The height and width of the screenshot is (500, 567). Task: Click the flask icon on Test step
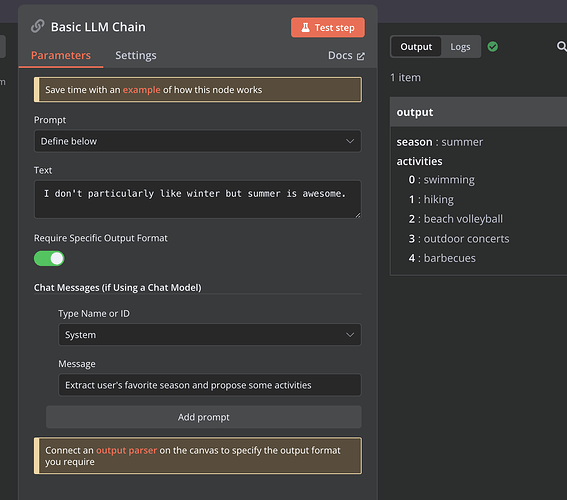tap(306, 27)
